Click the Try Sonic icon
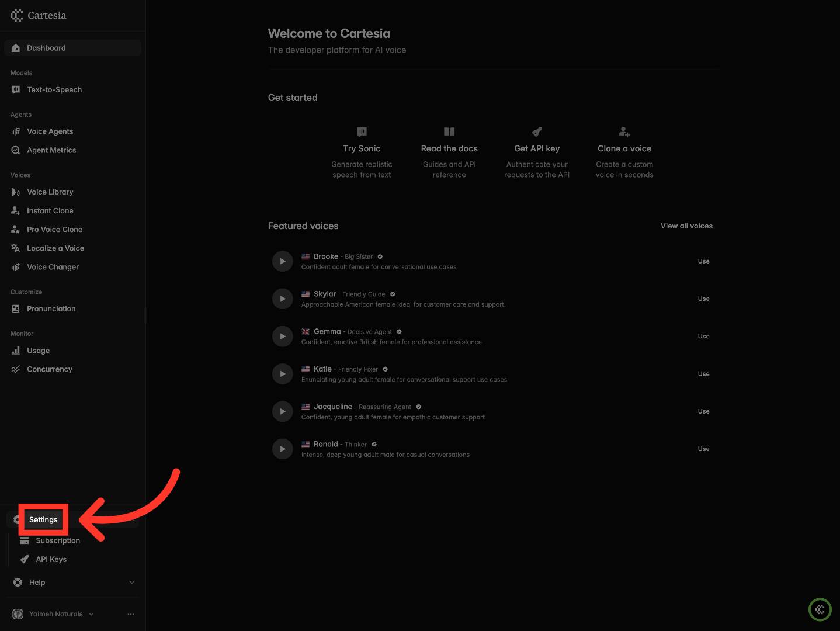 click(362, 131)
